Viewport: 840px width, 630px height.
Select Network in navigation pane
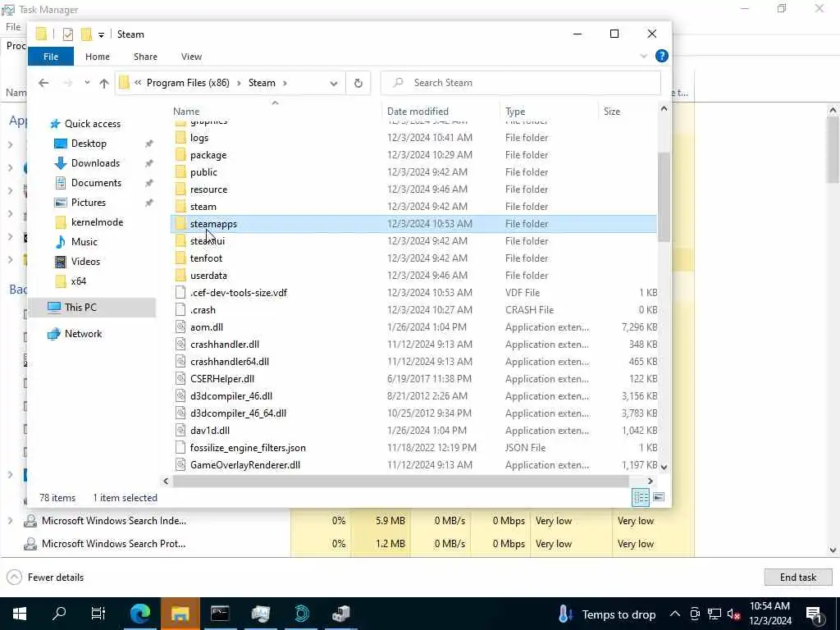[83, 334]
